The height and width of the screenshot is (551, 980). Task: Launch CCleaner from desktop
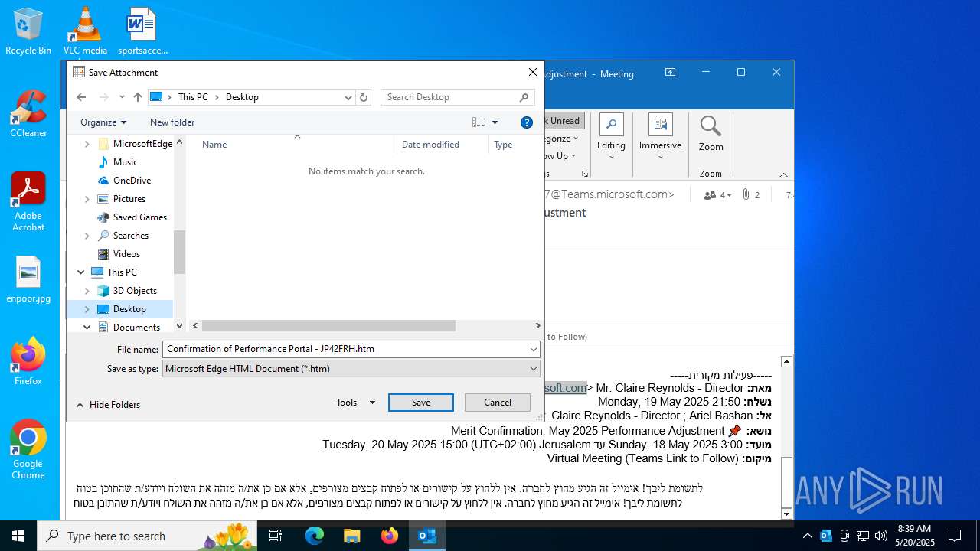[28, 115]
